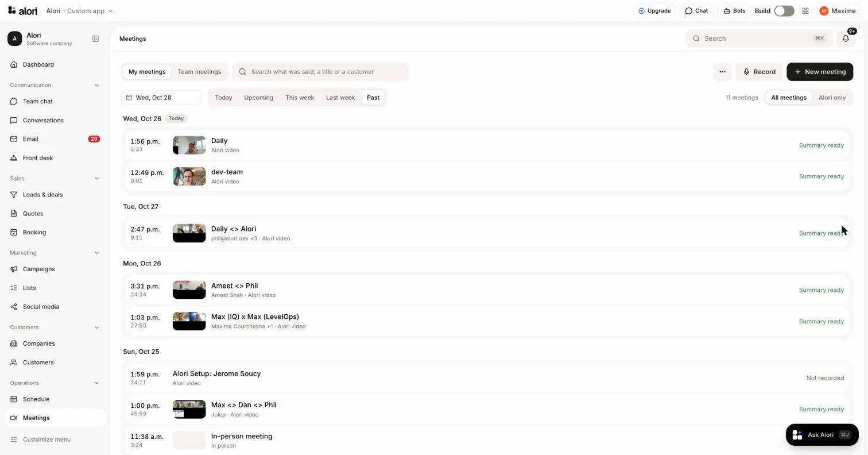Go to Conversations in sidebar
Screen dimensions: 868x455
pyautogui.click(x=55, y=120)
